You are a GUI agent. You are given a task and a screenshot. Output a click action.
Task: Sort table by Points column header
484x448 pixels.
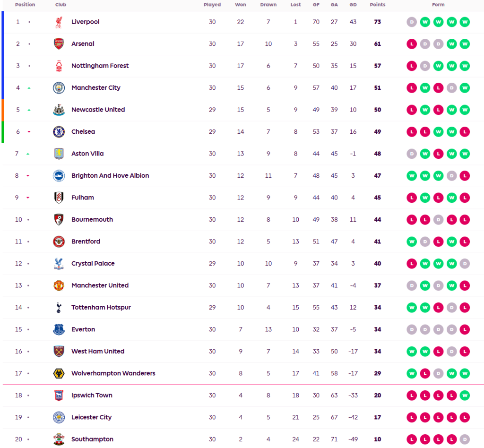click(x=377, y=5)
